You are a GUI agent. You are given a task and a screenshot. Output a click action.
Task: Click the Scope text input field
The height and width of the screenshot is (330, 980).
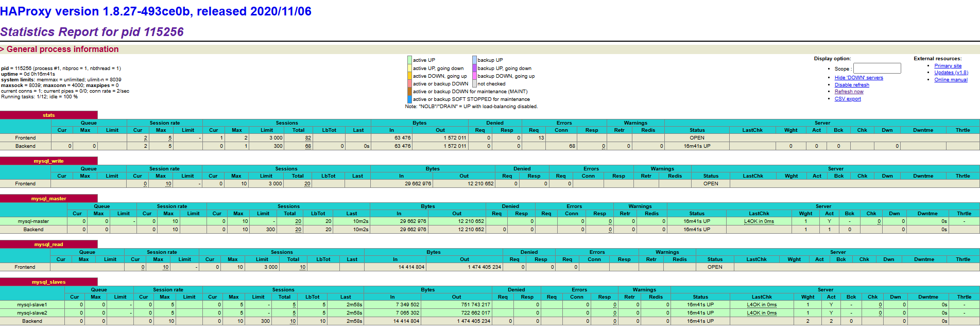pyautogui.click(x=877, y=68)
